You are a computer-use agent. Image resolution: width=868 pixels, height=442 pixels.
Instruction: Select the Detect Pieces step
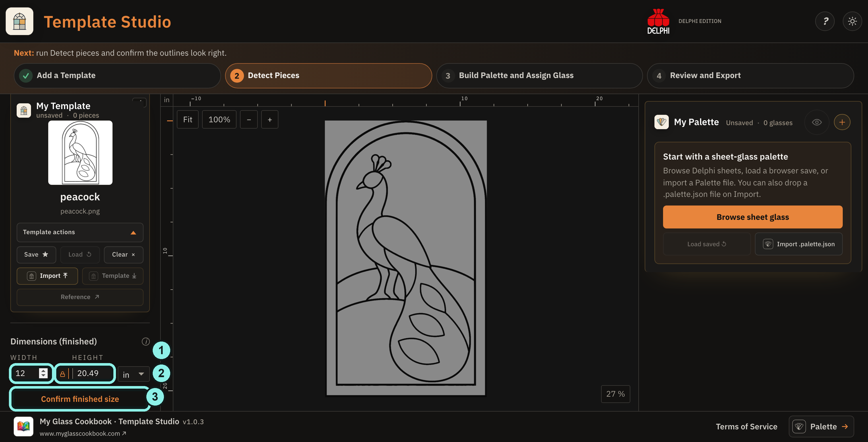[x=329, y=75]
